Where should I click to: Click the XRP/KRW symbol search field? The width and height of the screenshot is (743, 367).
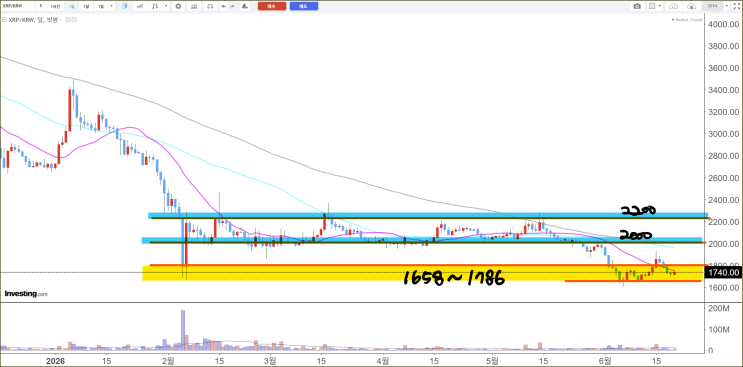pos(17,6)
